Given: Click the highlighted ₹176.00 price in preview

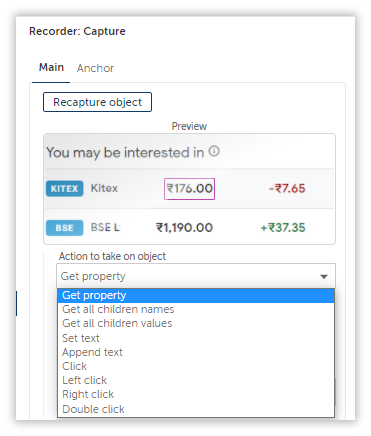Looking at the screenshot, I should coord(189,189).
